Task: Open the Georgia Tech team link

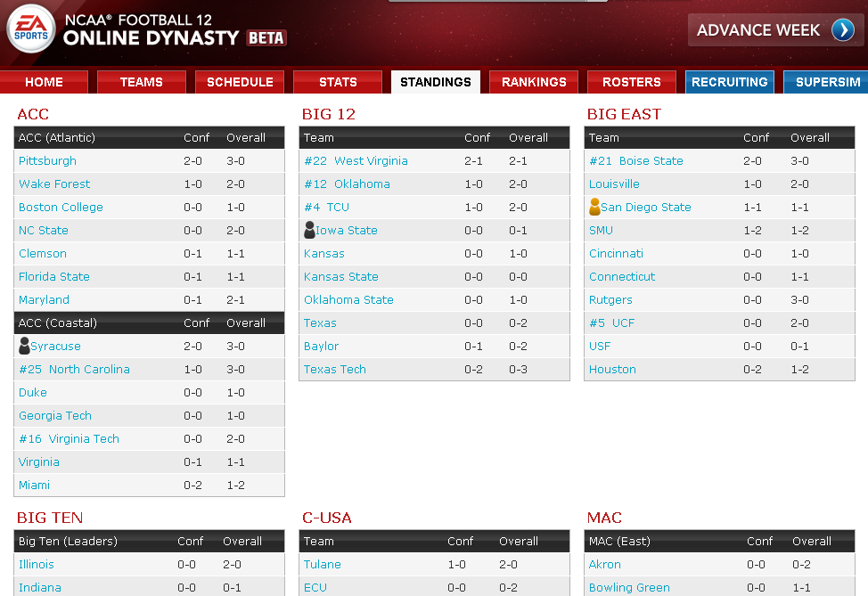Action: 55,415
